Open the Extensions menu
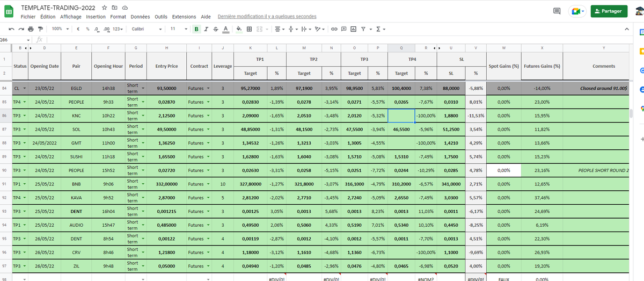 [184, 17]
